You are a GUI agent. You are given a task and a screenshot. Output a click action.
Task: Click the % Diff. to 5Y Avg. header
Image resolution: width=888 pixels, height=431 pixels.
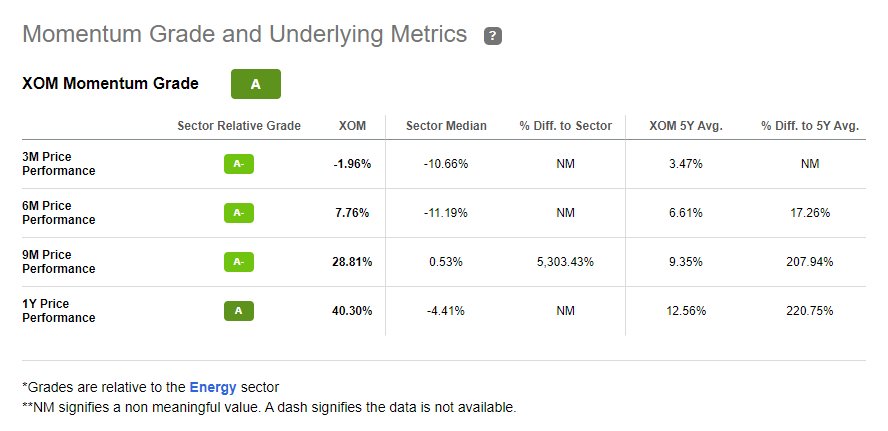point(810,126)
